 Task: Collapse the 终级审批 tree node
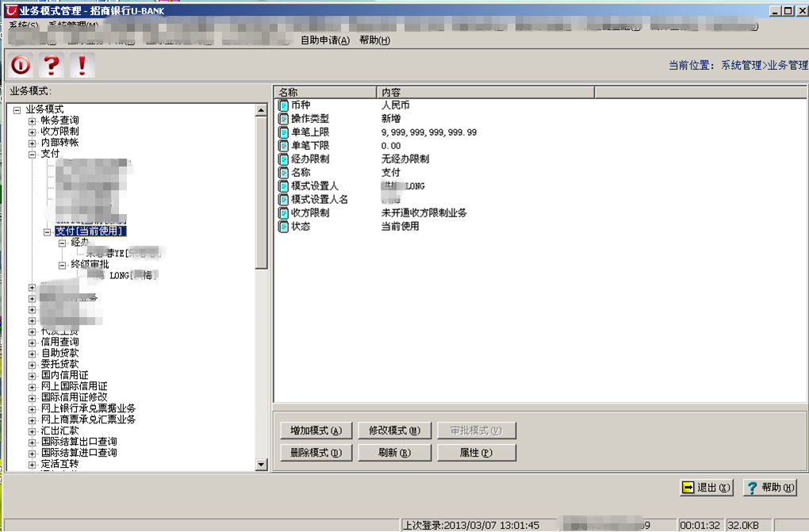62,266
